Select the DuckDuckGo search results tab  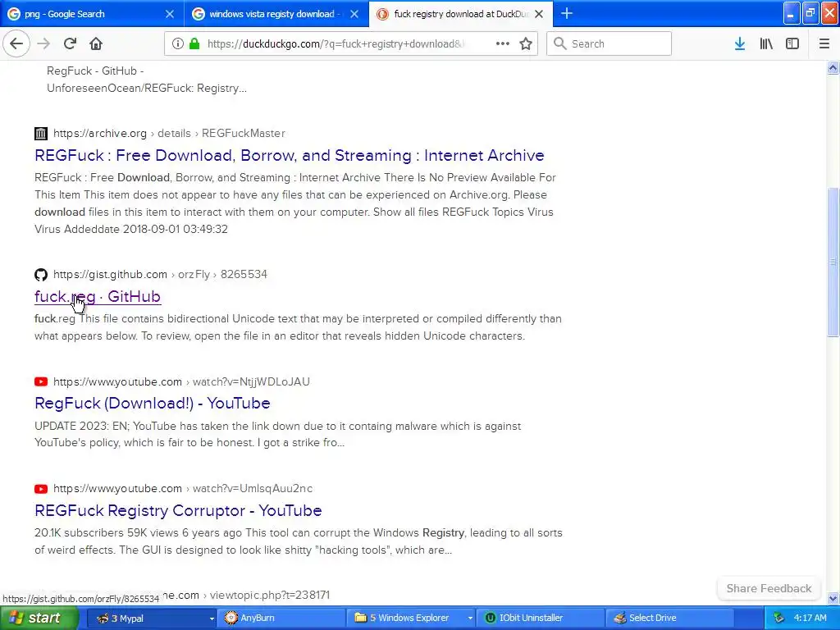pos(461,14)
